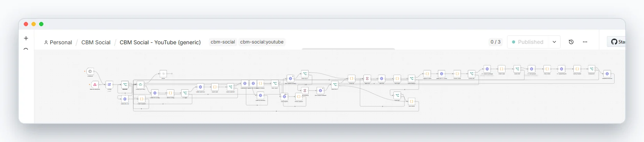This screenshot has height=142, width=644.
Task: Select the Wait Poll hourglass node
Action: point(367,79)
